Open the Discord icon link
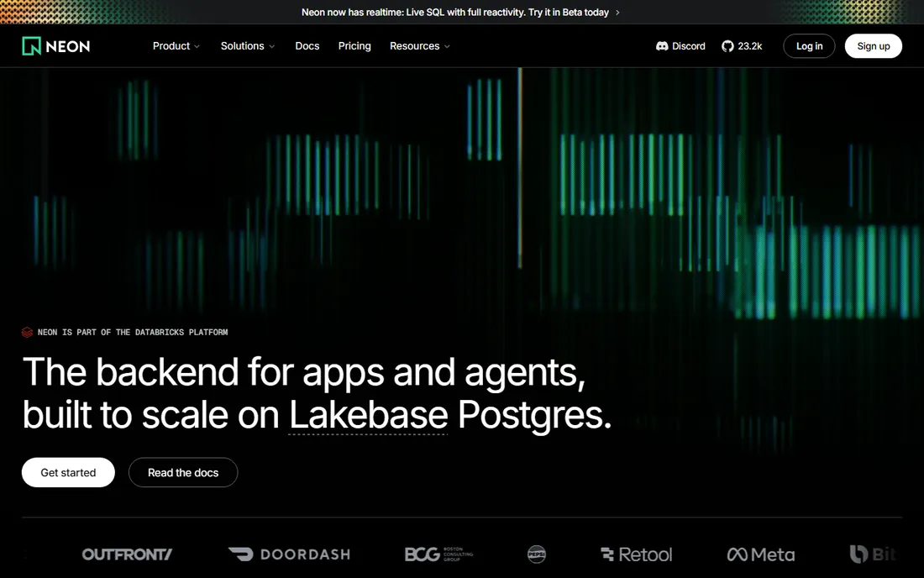The image size is (924, 578). [662, 46]
